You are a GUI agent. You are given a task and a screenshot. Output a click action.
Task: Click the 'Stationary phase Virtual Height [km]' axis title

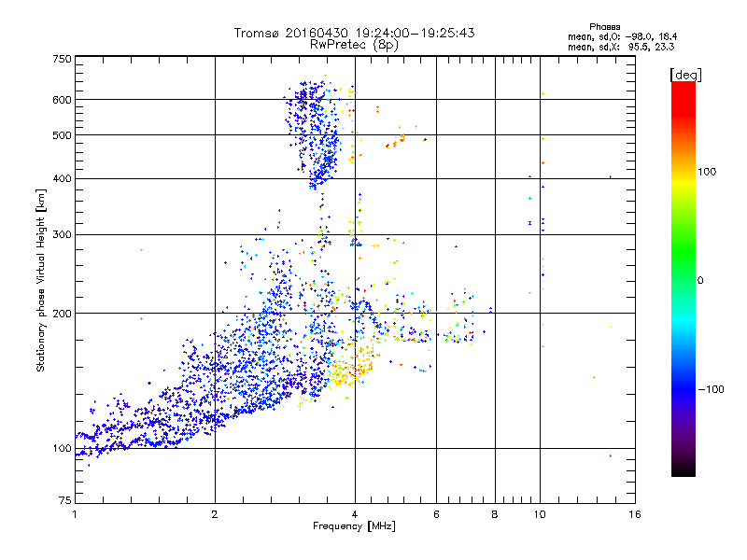pos(41,280)
